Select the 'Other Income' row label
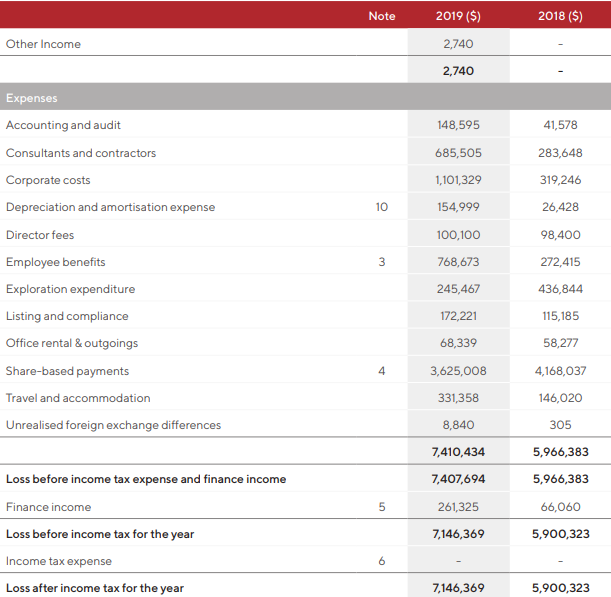Screen dimensions: 611x597 point(43,44)
